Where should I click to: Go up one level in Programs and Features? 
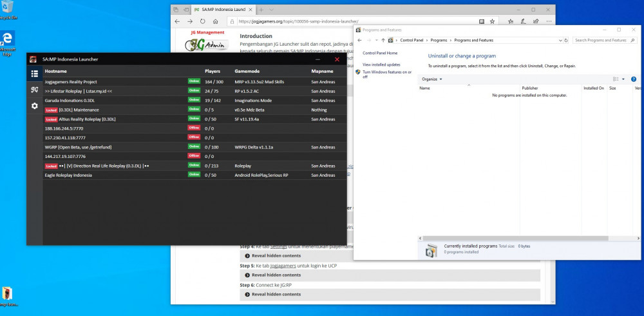383,41
